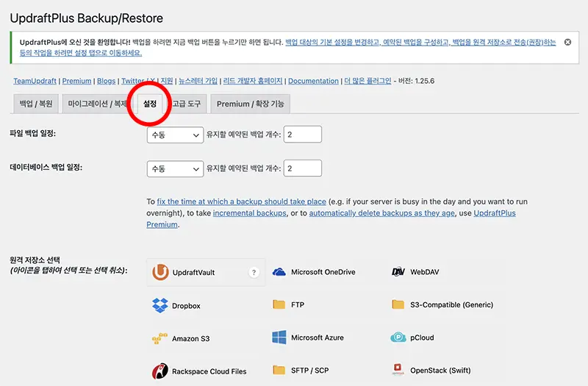
Task: Open the TeamUpdraft link
Action: point(35,81)
